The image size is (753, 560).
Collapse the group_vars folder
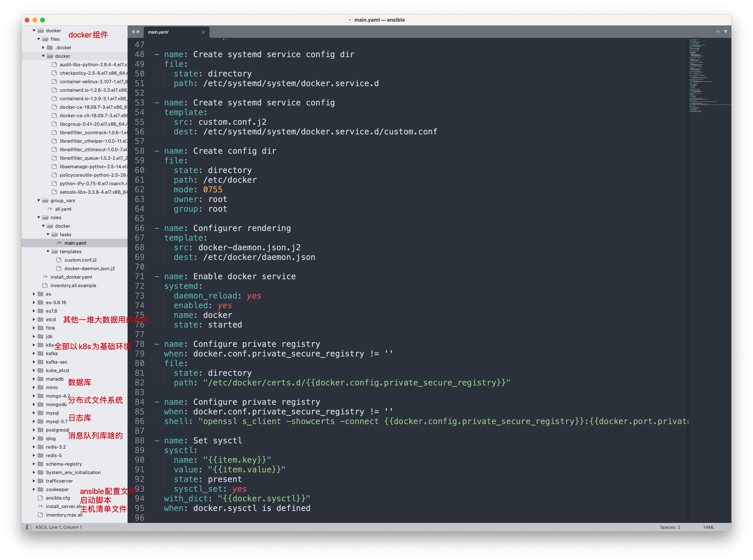tap(39, 201)
